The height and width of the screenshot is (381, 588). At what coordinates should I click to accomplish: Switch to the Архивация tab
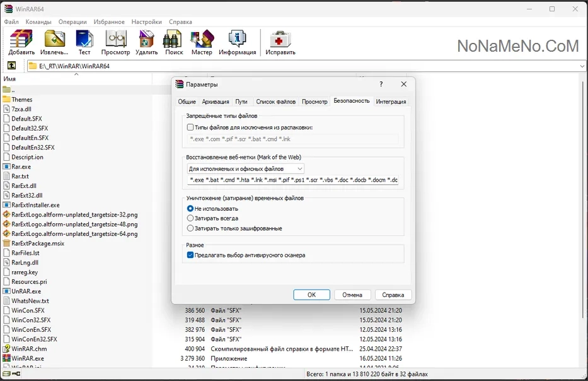[216, 102]
